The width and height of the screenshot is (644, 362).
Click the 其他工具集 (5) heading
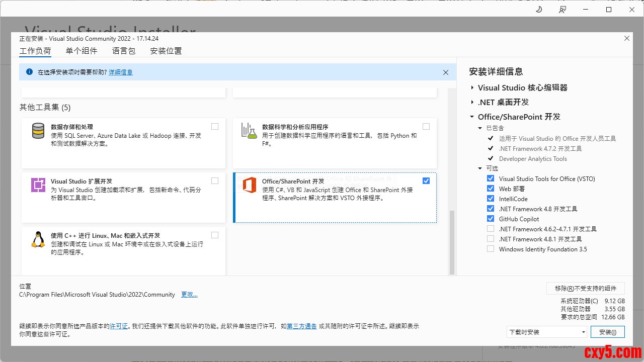[x=45, y=107]
